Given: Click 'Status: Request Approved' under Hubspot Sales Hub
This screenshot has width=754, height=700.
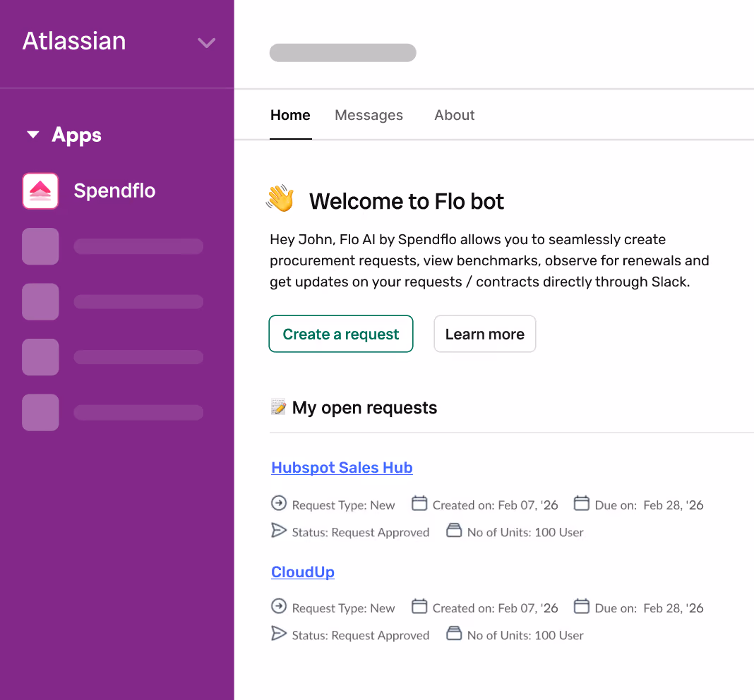Looking at the screenshot, I should pyautogui.click(x=361, y=533).
